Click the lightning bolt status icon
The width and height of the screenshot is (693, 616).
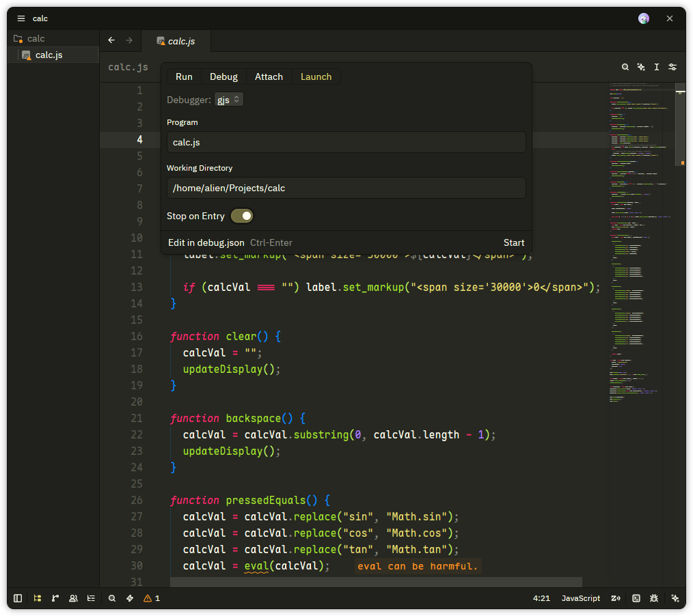click(130, 598)
